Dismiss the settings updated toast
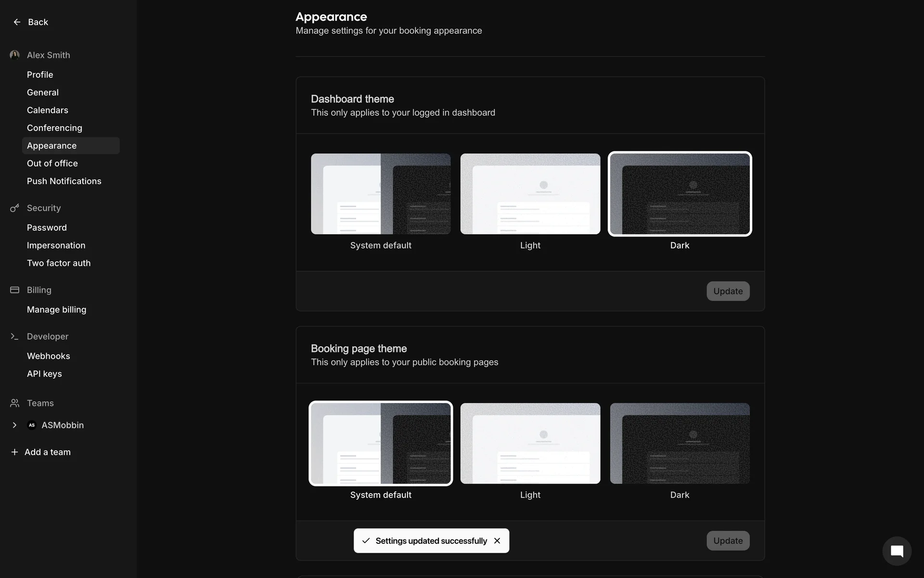The width and height of the screenshot is (924, 578). [x=497, y=541]
